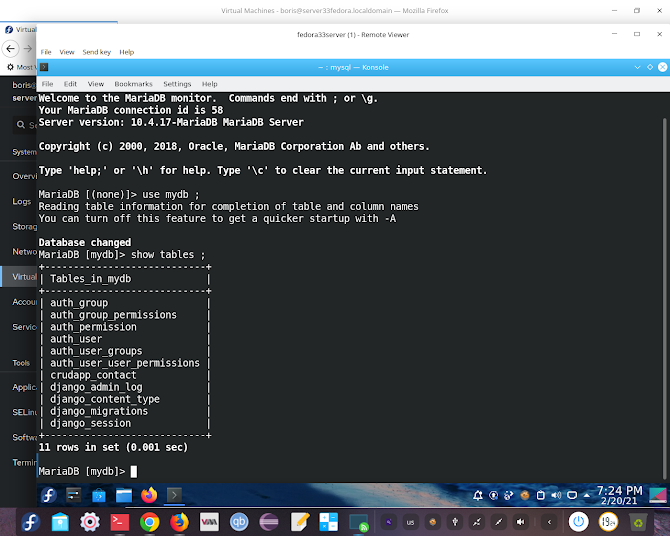Image resolution: width=670 pixels, height=536 pixels.
Task: Click 'auth_user' table row in the terminal
Action: [76, 339]
